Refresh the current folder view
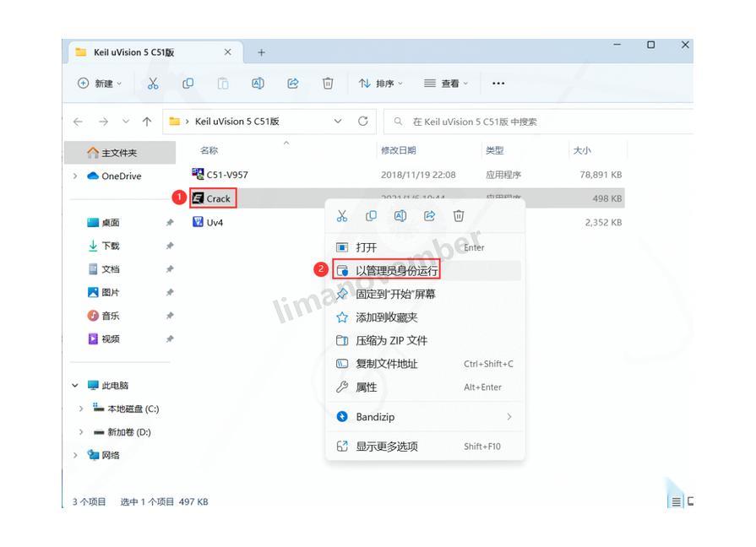The image size is (756, 547). [x=363, y=122]
